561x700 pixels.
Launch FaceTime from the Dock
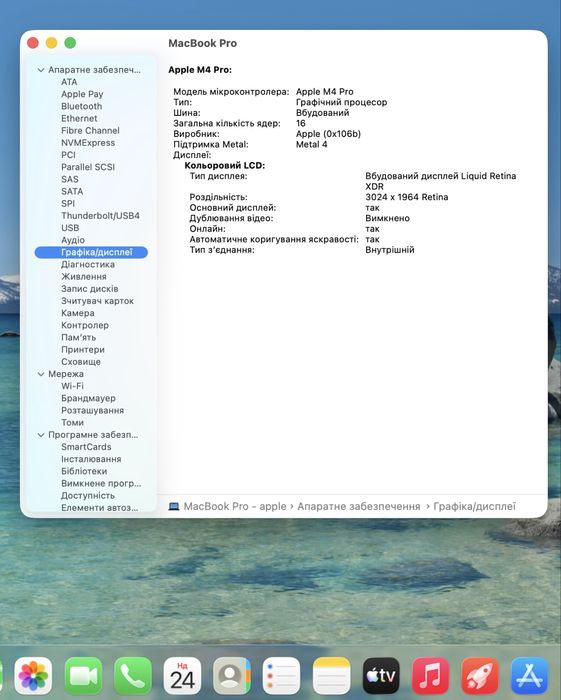click(x=83, y=675)
